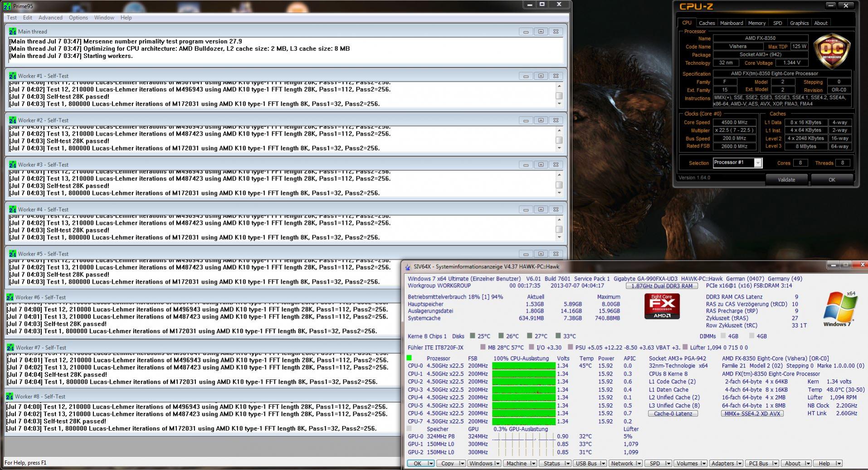The image size is (868, 470).
Task: Open the Help menu in Prime95
Action: click(126, 18)
